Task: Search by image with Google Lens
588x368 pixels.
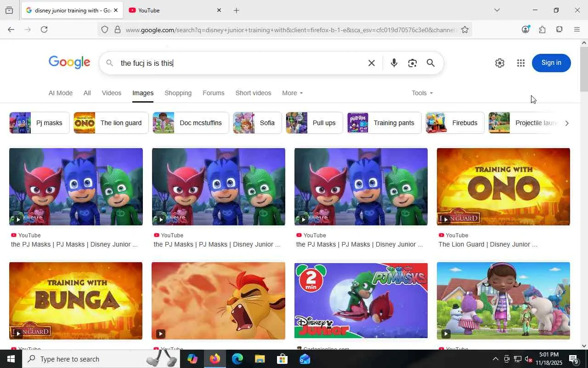Action: tap(413, 63)
